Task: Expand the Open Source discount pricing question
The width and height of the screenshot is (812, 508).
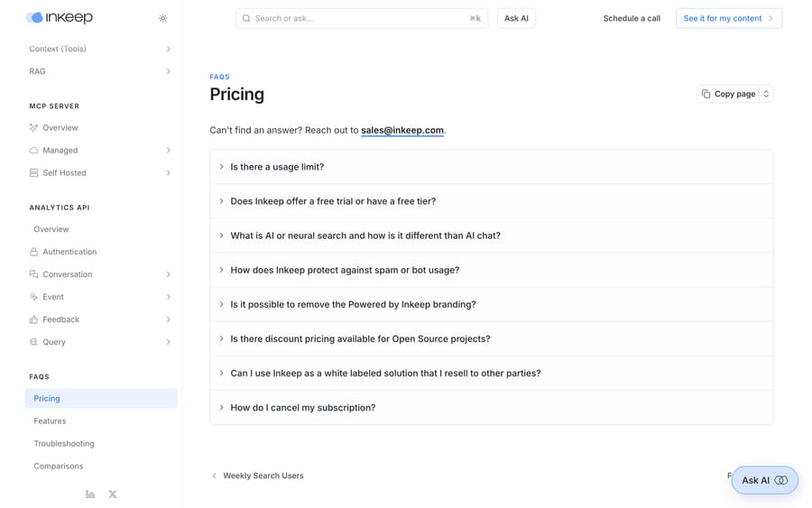Action: coord(492,339)
